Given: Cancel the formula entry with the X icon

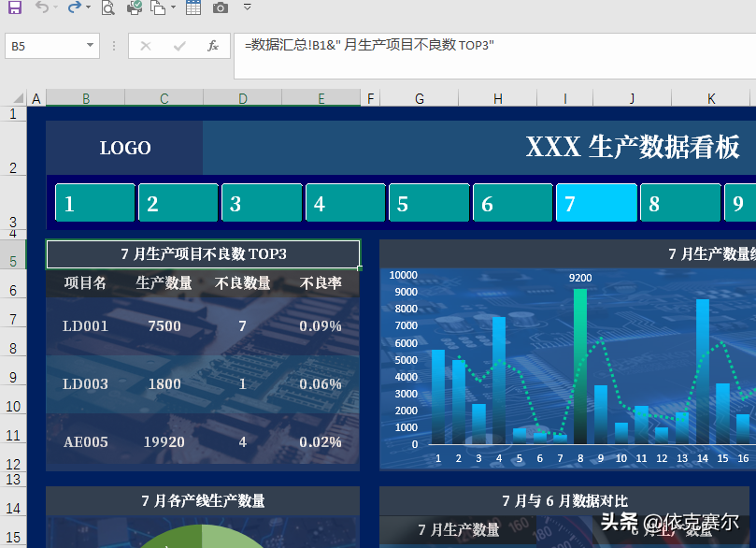Looking at the screenshot, I should point(146,46).
